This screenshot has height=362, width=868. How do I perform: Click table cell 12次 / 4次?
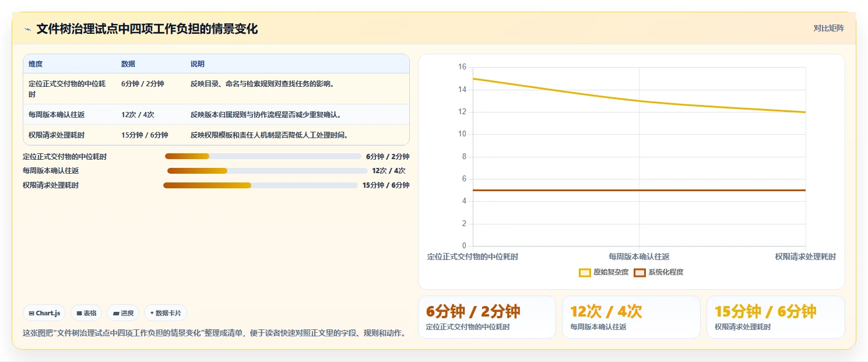coord(138,115)
